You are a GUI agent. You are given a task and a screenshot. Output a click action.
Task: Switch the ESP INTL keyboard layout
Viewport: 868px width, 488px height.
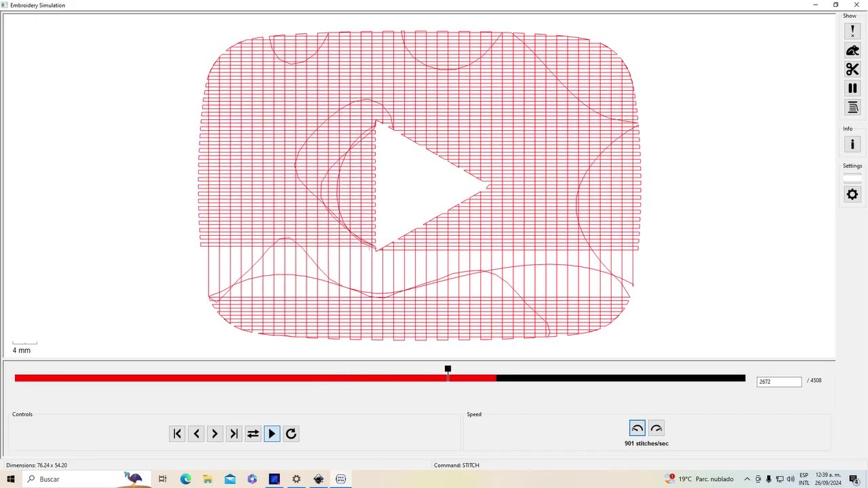804,479
